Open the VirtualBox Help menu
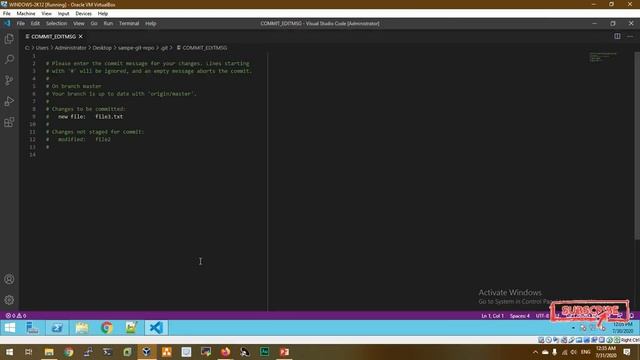The width and height of the screenshot is (640, 360). pyautogui.click(x=102, y=13)
